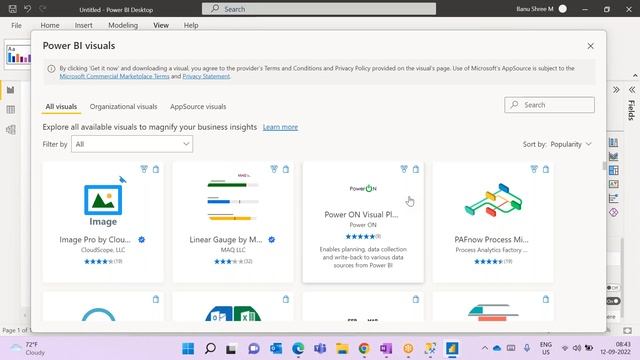The width and height of the screenshot is (640, 360).
Task: Open the Microsoft Commercial Marketplace Terms link
Action: click(114, 76)
